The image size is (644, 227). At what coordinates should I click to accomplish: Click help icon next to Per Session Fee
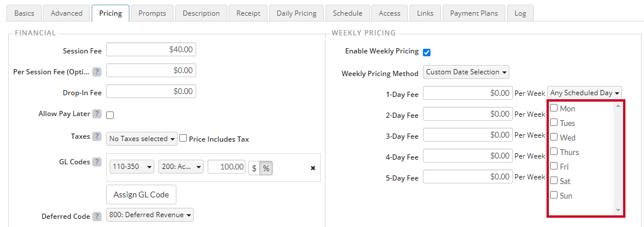pyautogui.click(x=96, y=71)
